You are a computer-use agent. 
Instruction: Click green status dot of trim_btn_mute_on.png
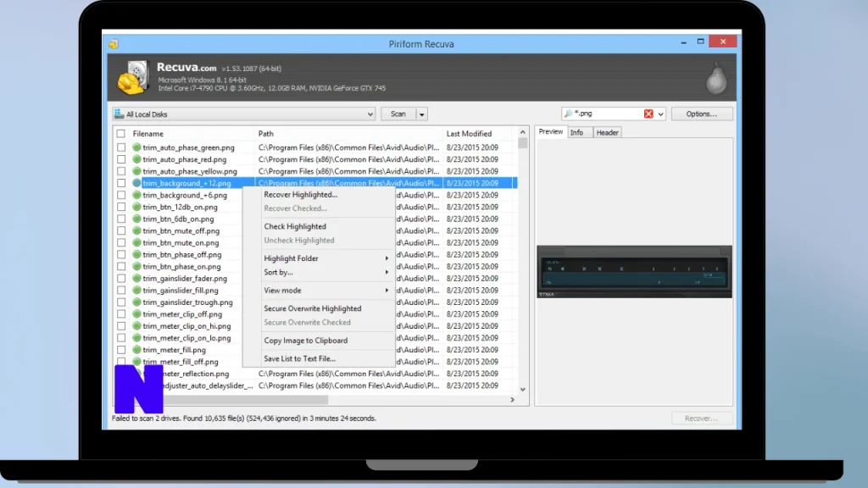136,242
